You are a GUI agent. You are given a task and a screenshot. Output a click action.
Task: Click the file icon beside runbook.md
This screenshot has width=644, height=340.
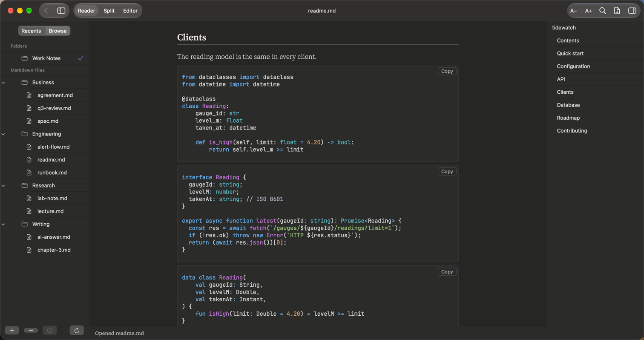coord(29,173)
